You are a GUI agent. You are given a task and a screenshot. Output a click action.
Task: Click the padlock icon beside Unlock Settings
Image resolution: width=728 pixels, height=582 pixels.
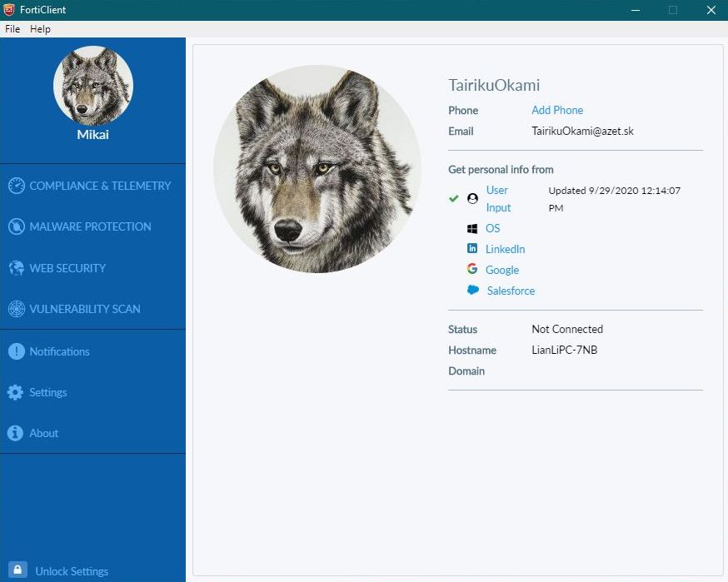pos(17,569)
